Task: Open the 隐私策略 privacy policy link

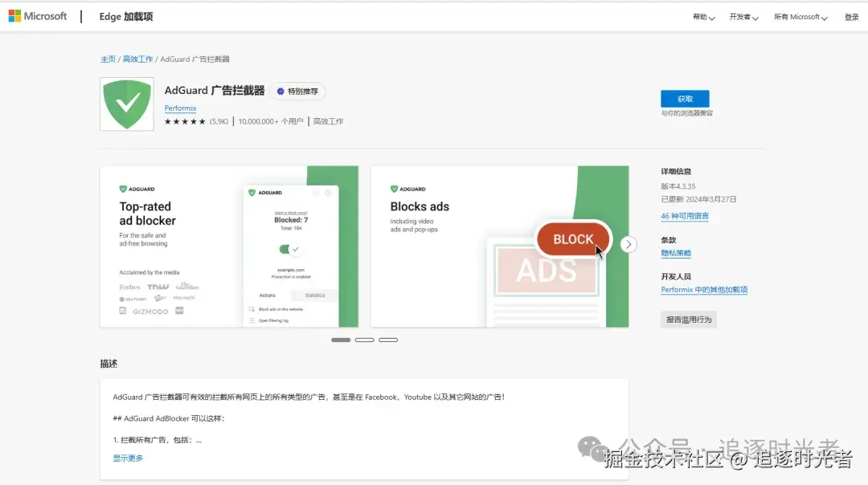Action: [x=678, y=253]
